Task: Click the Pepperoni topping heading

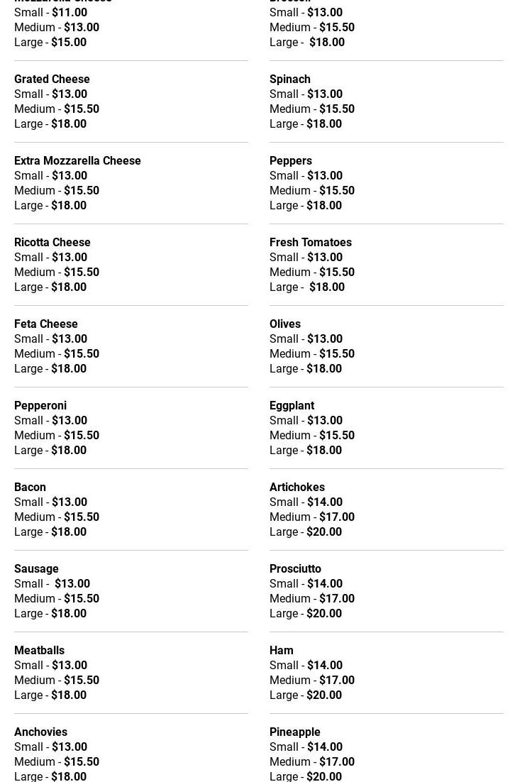Action: click(40, 405)
